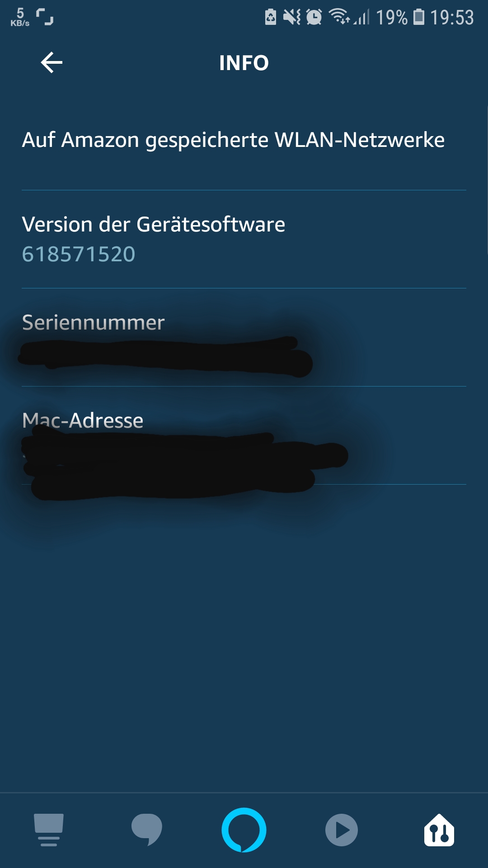Tap the Alexa voice ring button
Image resolution: width=488 pixels, height=868 pixels.
[244, 830]
